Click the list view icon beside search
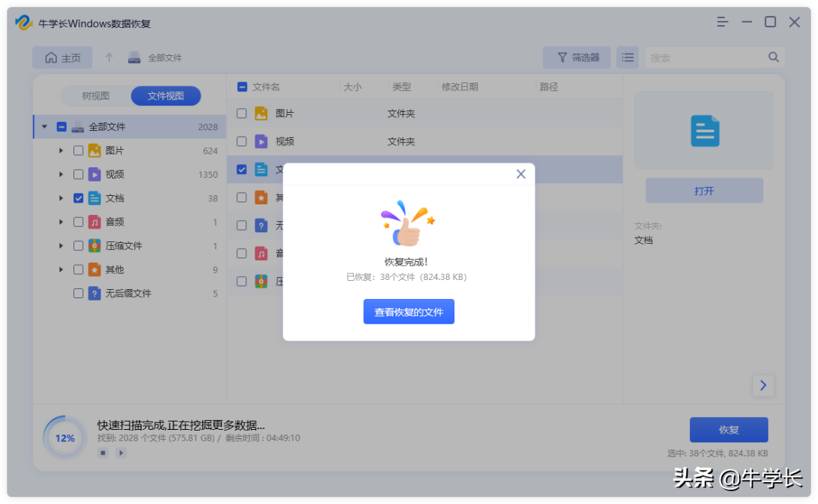818x504 pixels. [627, 57]
